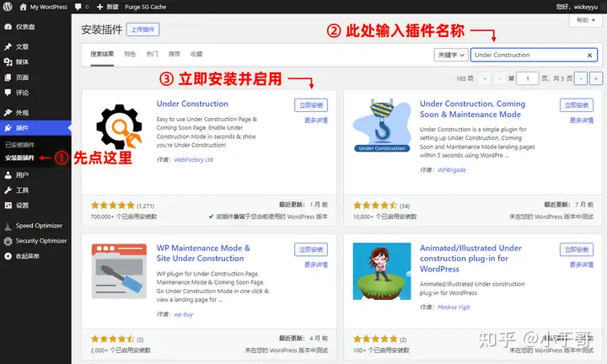Collapse the sidebar with 收起菜单

click(x=35, y=256)
